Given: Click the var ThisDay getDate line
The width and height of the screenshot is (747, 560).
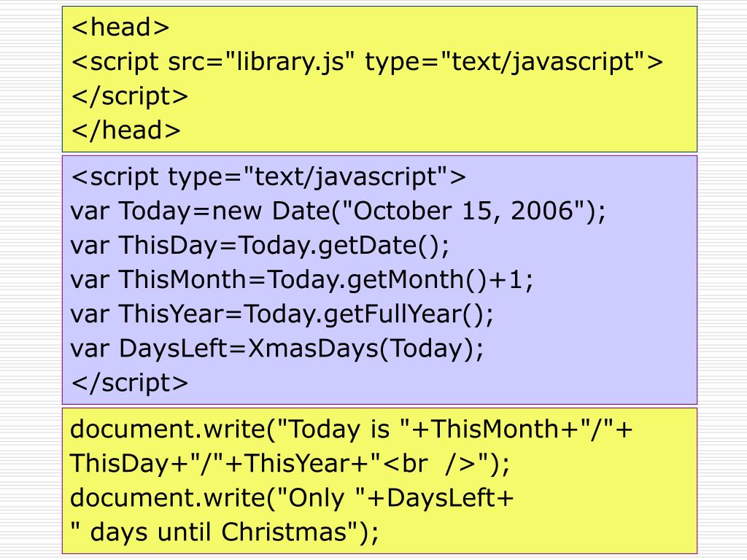Looking at the screenshot, I should click(260, 246).
